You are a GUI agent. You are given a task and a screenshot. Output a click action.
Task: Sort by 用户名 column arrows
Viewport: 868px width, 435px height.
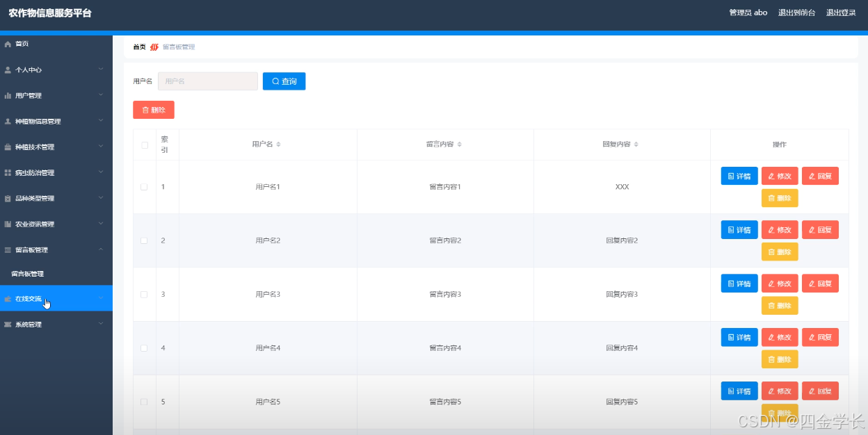point(278,145)
